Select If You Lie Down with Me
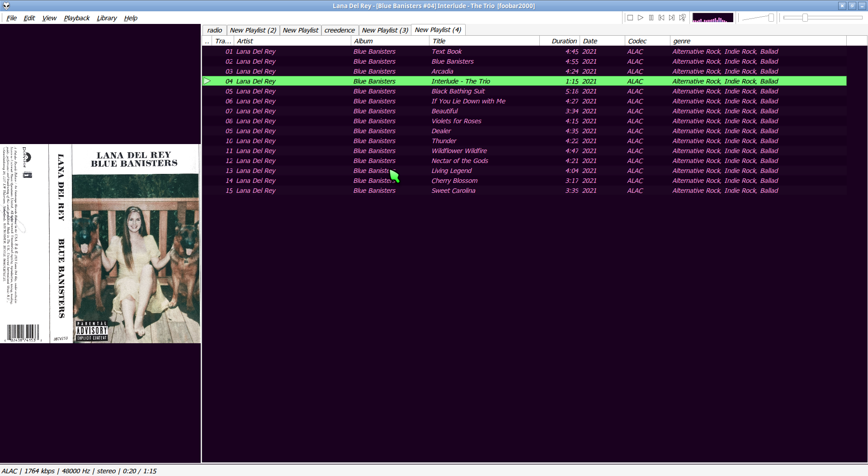This screenshot has width=868, height=476. 524,101
